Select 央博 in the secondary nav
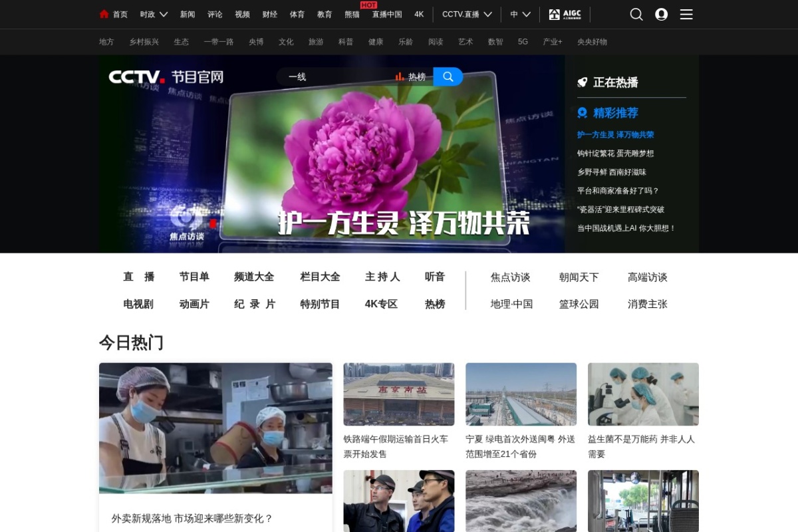798x532 pixels. tap(256, 41)
